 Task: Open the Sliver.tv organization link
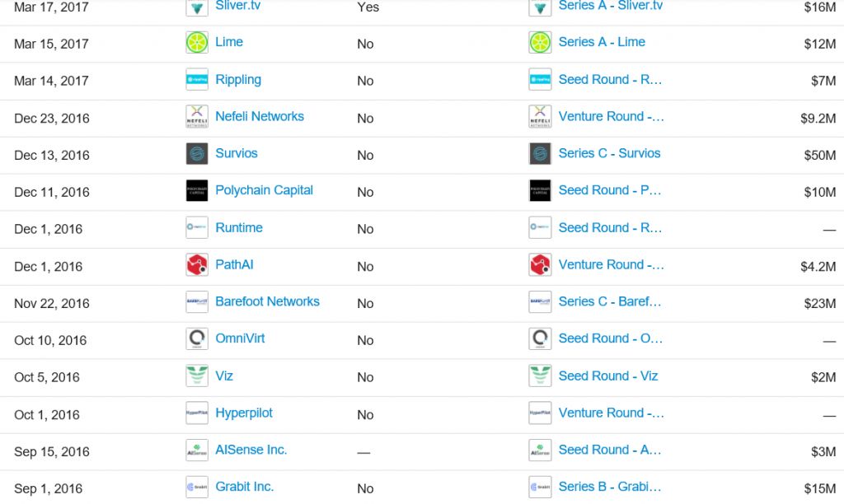pyautogui.click(x=238, y=6)
